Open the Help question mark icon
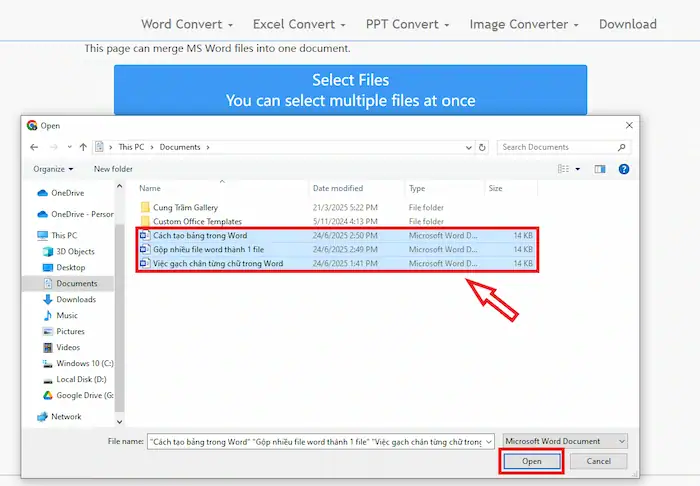Viewport: 700px width, 486px height. [x=624, y=169]
